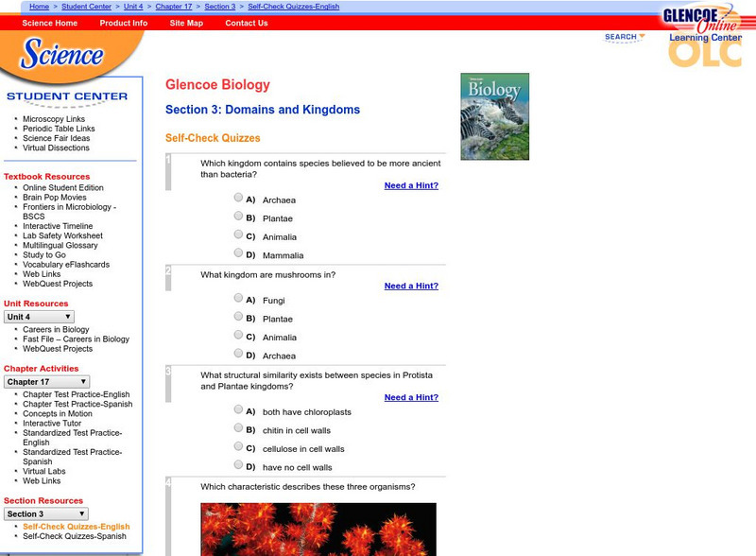This screenshot has height=556, width=756.
Task: Click Need a Hint for the mushrooms question
Action: tap(411, 286)
